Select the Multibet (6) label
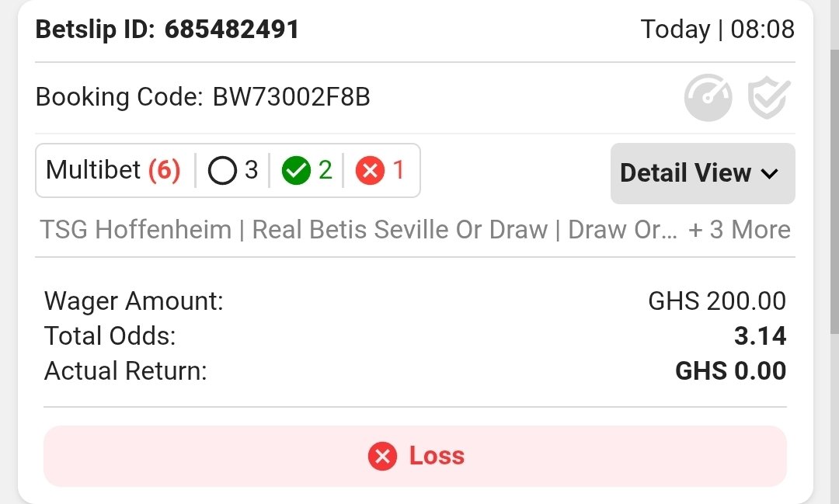Screen dimensions: 839x504 tap(113, 170)
